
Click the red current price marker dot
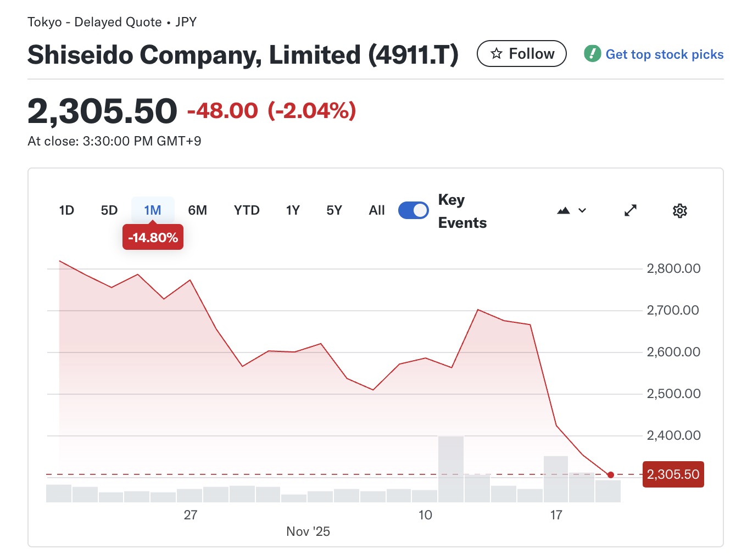[611, 475]
